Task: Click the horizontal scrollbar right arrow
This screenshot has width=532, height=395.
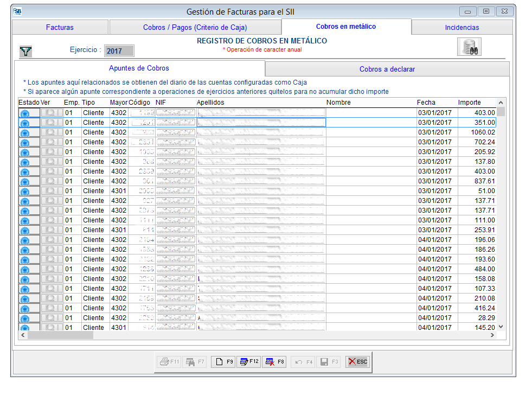Action: click(492, 335)
